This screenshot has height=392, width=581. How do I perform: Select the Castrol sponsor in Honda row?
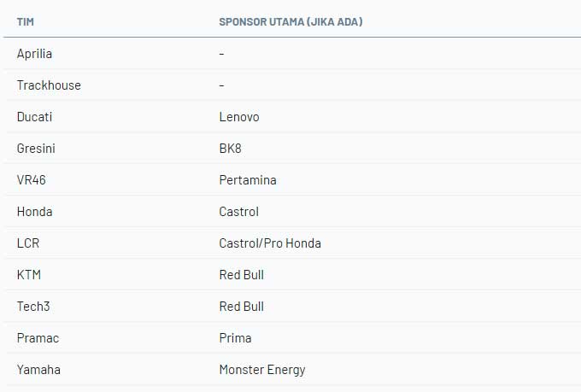coord(238,212)
